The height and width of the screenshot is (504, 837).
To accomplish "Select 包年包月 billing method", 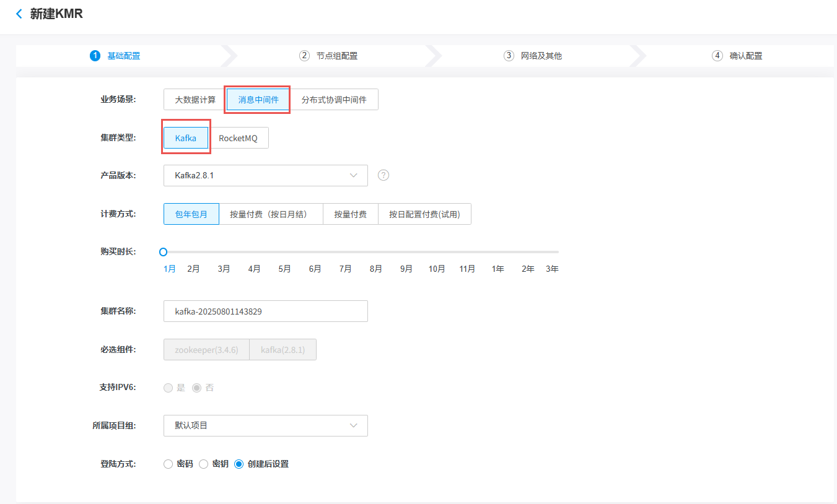I will [191, 214].
